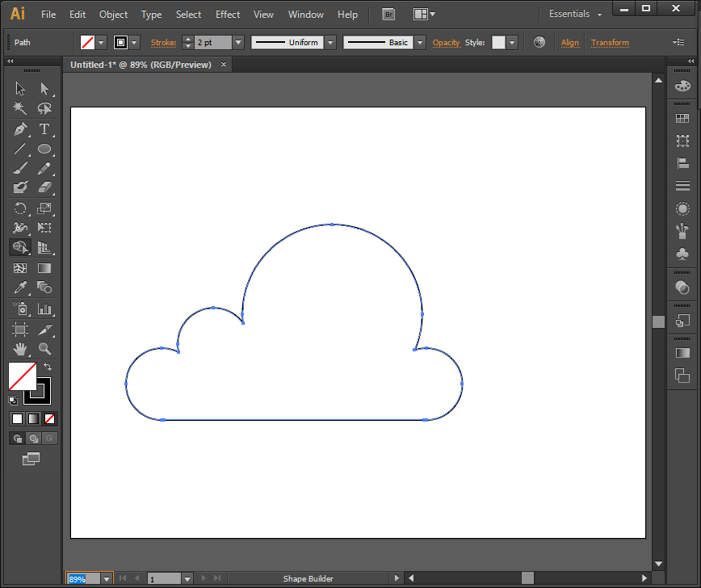Select the Pencil tool
The image size is (701, 588).
[44, 168]
